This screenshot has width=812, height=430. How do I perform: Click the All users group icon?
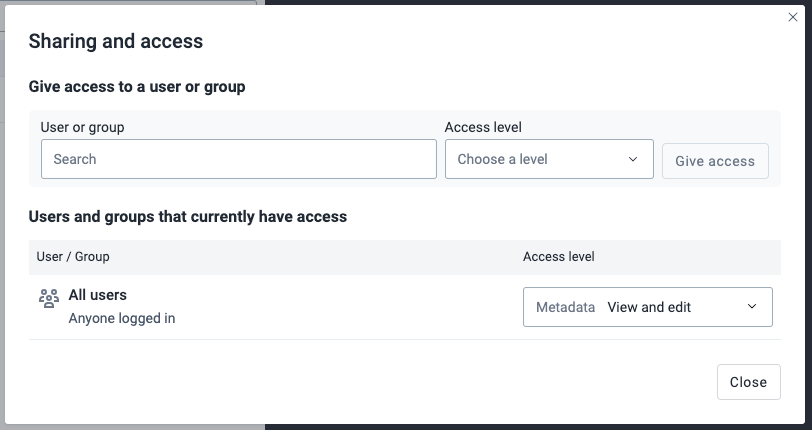(x=48, y=298)
